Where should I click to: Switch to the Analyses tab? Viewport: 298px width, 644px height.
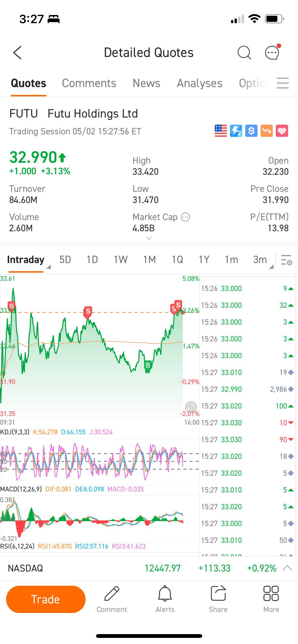(x=200, y=83)
